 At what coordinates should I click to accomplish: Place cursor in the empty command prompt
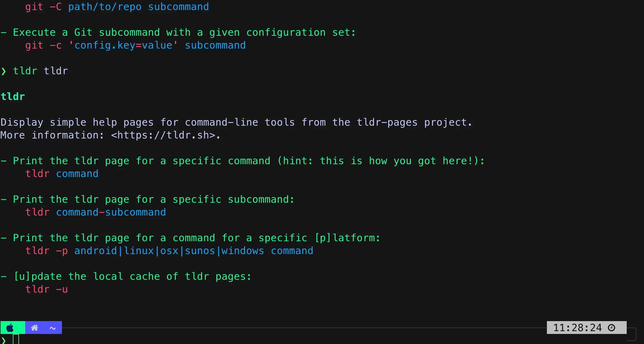tap(16, 340)
